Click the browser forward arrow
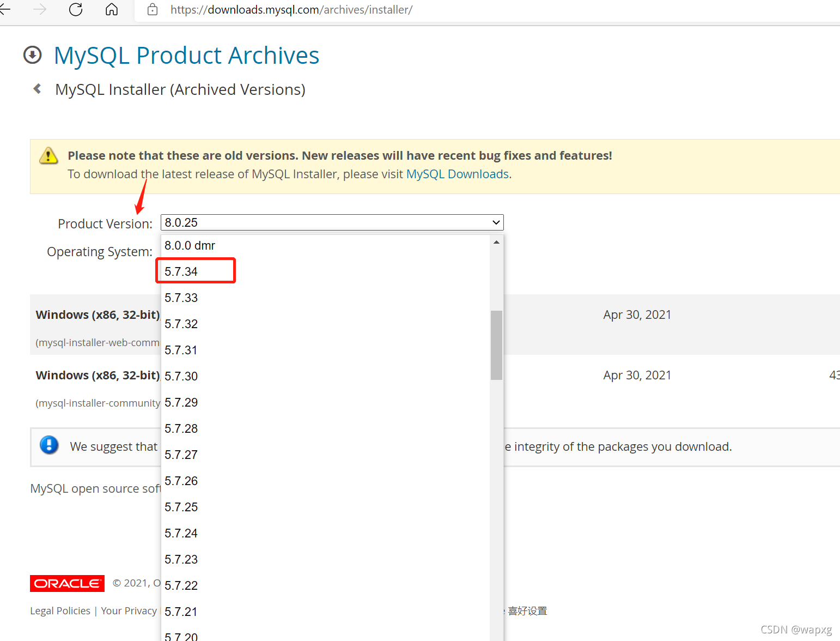Viewport: 840px width, 641px height. click(40, 9)
